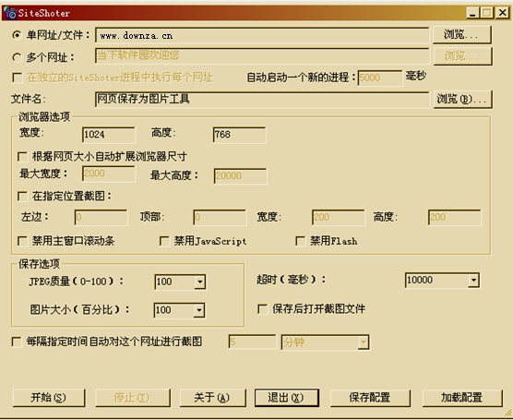
Task: Click the capture-area 宽度 field with 200
Action: tap(339, 217)
